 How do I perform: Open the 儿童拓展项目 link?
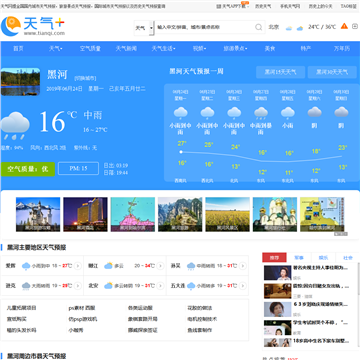[21, 308]
